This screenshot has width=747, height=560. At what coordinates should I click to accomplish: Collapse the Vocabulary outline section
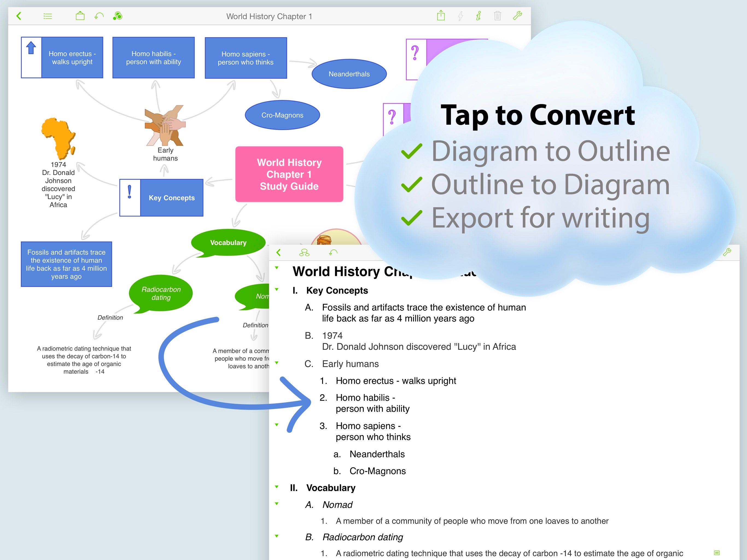tap(277, 487)
